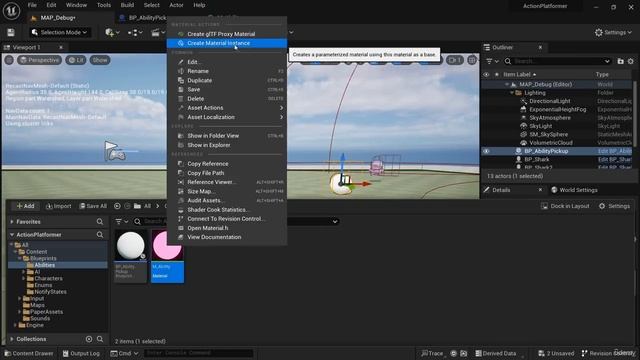Open the Build menu in menu bar
Screen dimensions: 640x360
(127, 5)
